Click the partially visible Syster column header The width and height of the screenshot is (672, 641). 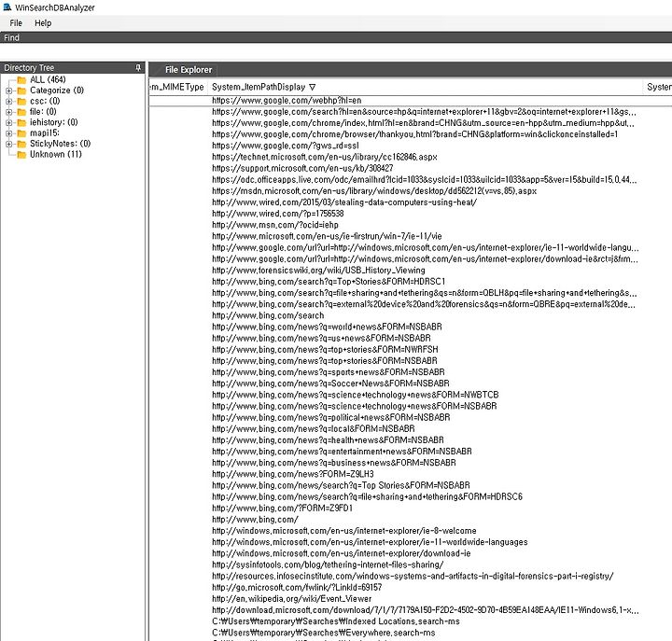(659, 87)
